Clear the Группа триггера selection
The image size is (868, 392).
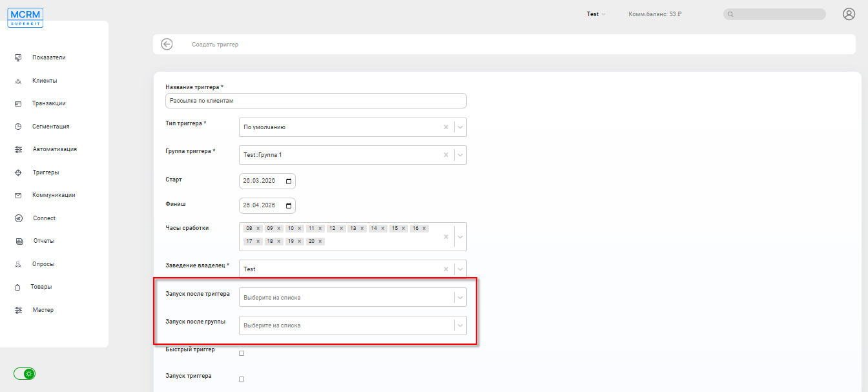[x=446, y=155]
